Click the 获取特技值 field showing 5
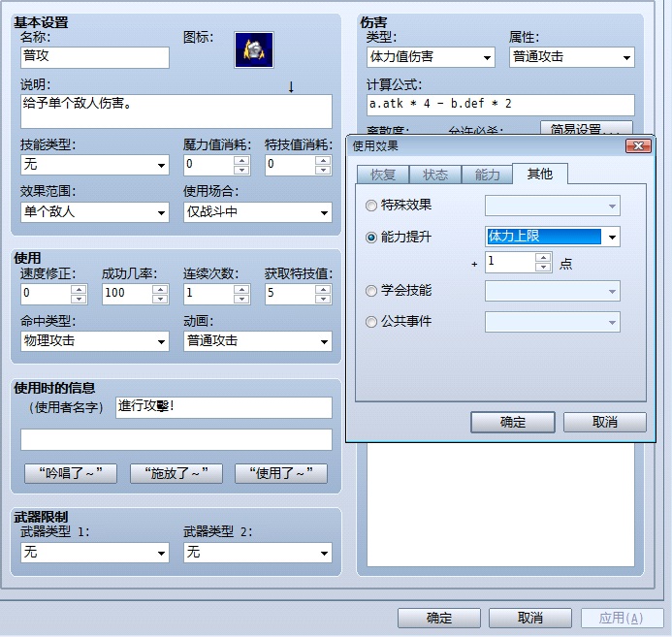 click(x=290, y=294)
